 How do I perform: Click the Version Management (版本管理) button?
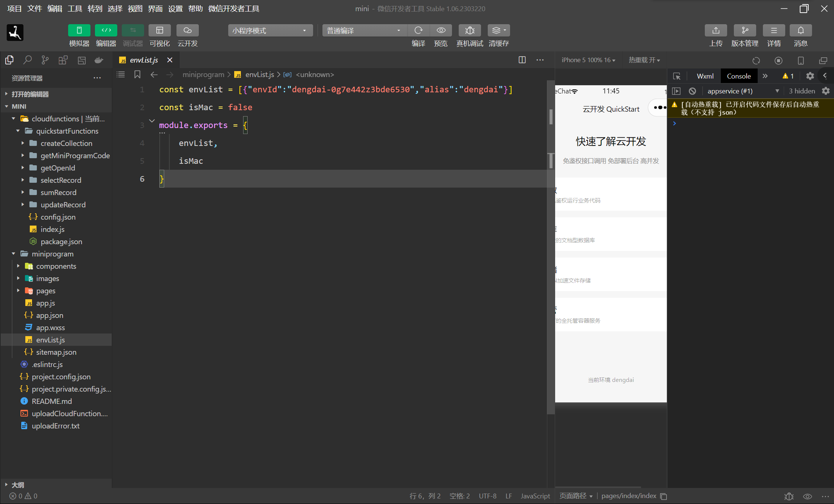[x=745, y=31]
